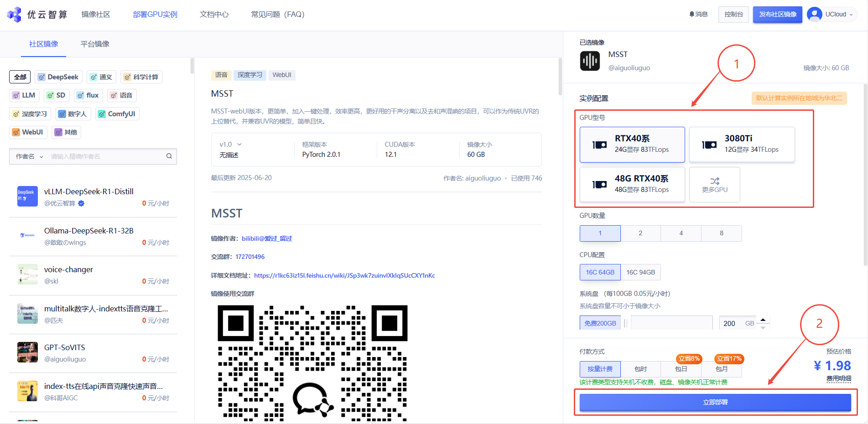Select 包时 payment method
Screen dimensions: 868x424
click(x=640, y=369)
